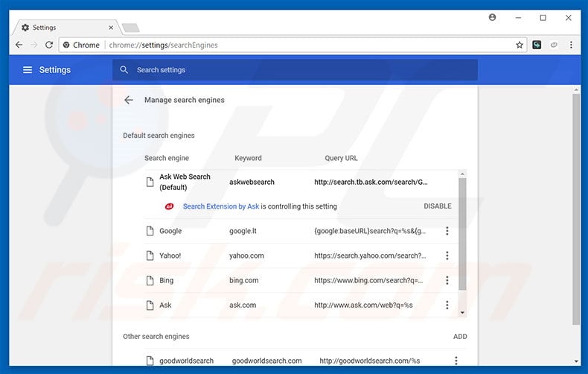Click the red Ask extension logo

(170, 206)
